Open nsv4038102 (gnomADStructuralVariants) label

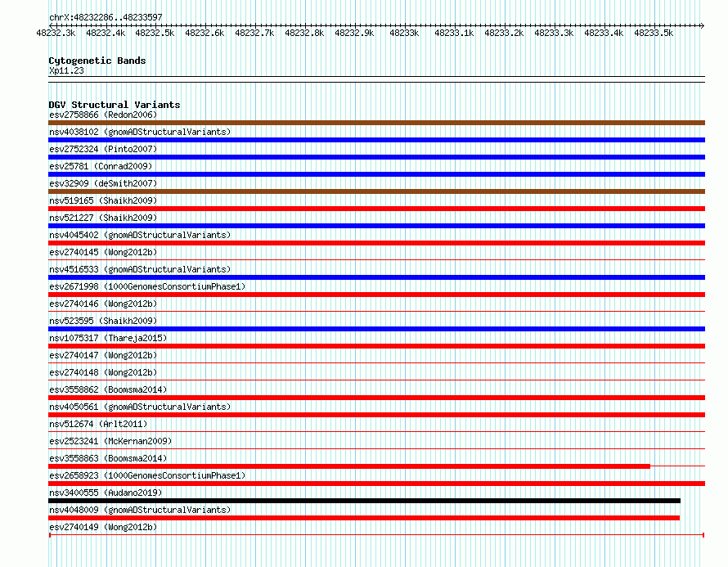tap(140, 132)
